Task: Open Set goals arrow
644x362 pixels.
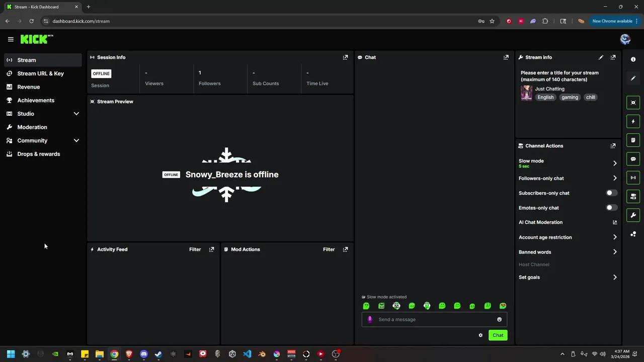Action: [615, 277]
